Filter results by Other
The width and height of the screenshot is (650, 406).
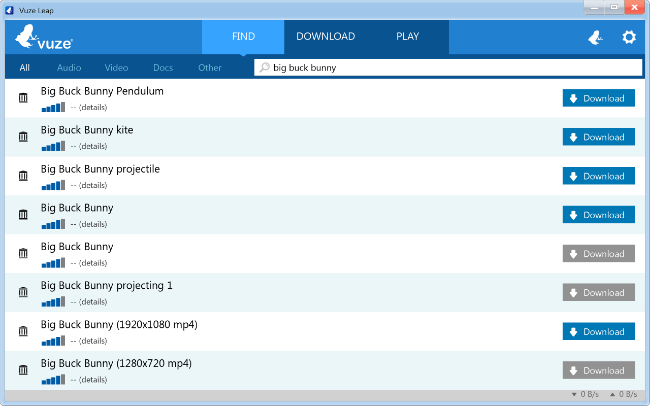click(210, 68)
